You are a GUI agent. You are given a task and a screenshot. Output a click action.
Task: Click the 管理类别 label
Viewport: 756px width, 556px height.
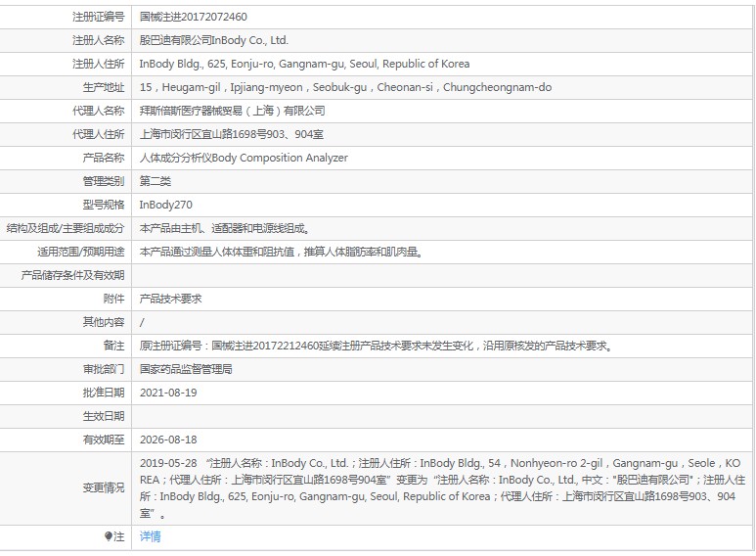click(104, 181)
